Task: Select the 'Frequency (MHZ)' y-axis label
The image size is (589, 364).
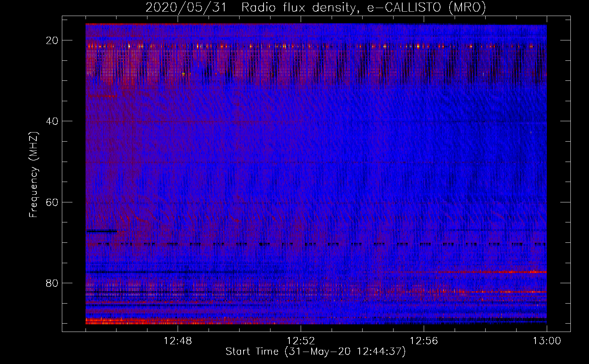Action: [33, 175]
